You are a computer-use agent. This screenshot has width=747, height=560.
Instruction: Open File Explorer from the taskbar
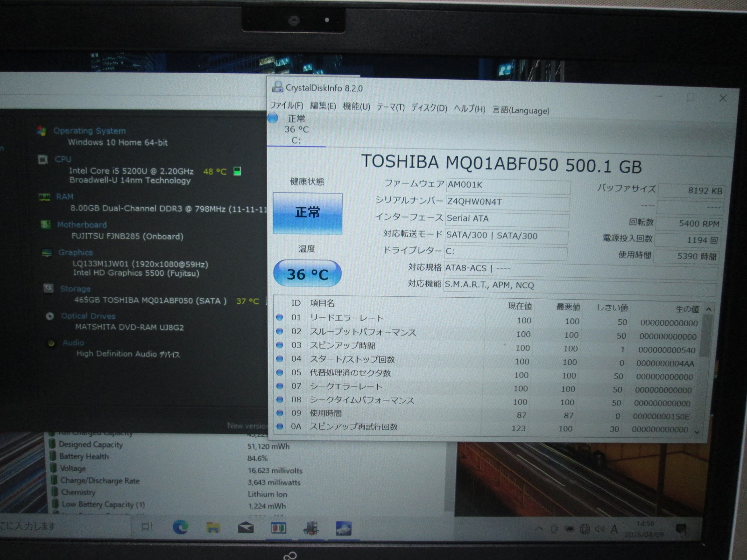pos(213,528)
